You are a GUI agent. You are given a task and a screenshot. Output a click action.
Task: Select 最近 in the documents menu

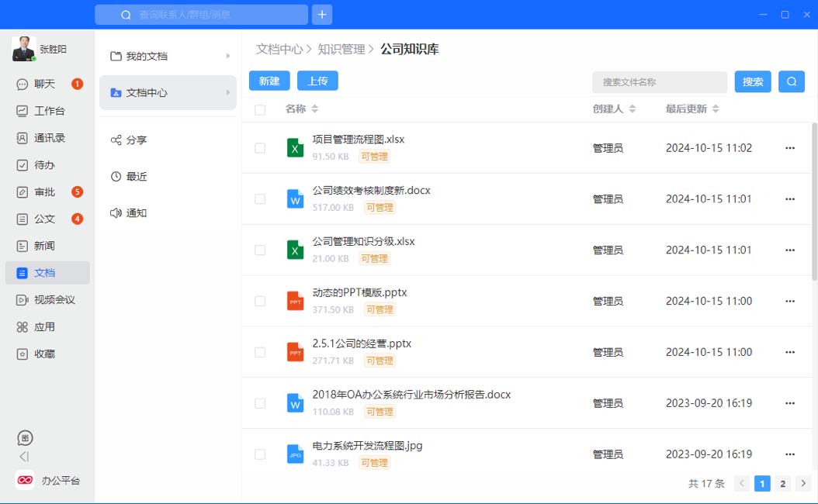point(137,177)
